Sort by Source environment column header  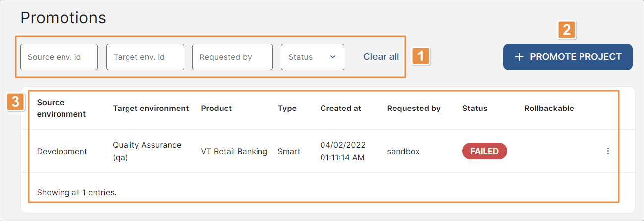[x=61, y=108]
